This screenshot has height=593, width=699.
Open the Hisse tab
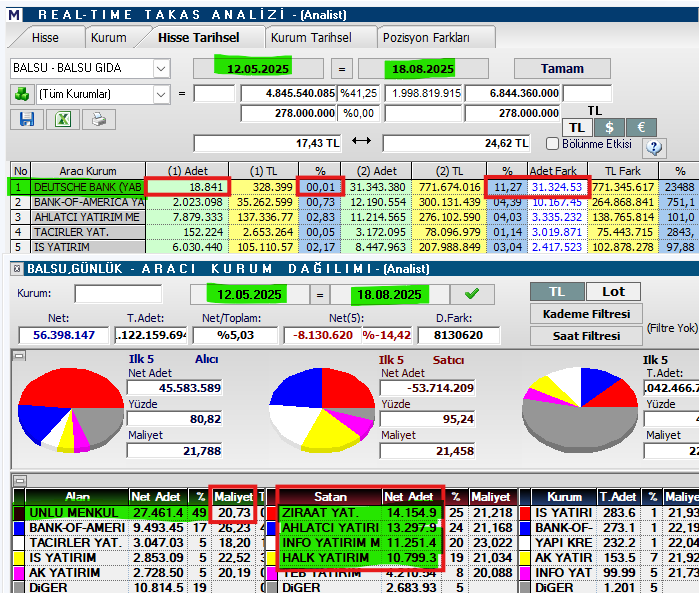[x=45, y=37]
